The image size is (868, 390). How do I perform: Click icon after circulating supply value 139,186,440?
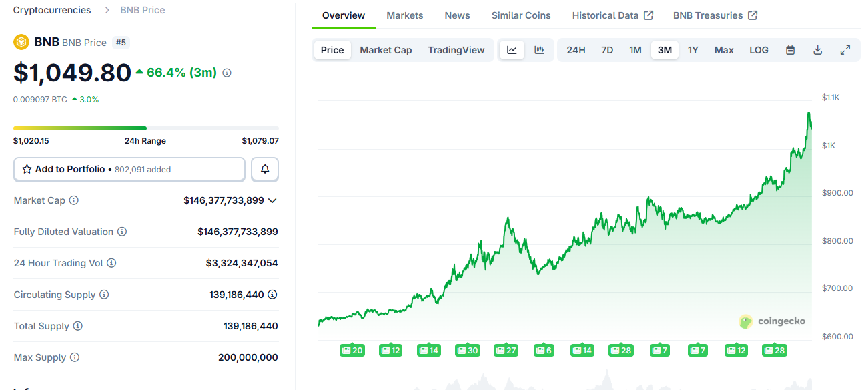(273, 295)
